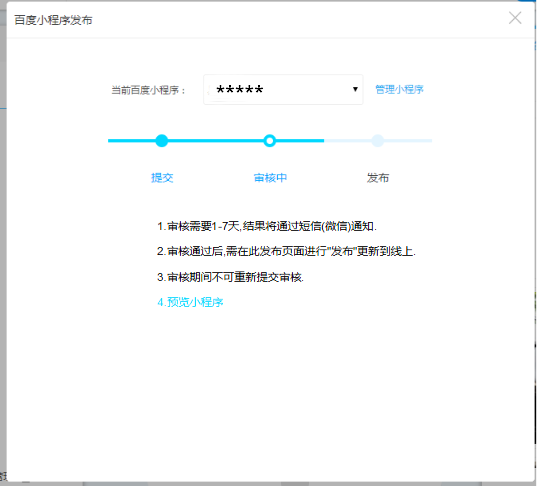Select the 审核中 step label
The image size is (537, 486).
coord(270,178)
